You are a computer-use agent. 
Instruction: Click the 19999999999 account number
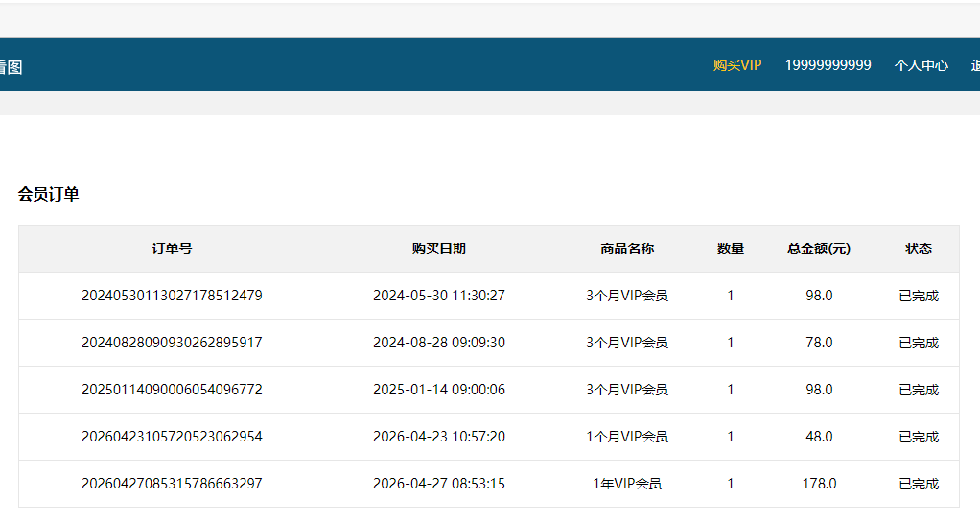[x=828, y=65]
